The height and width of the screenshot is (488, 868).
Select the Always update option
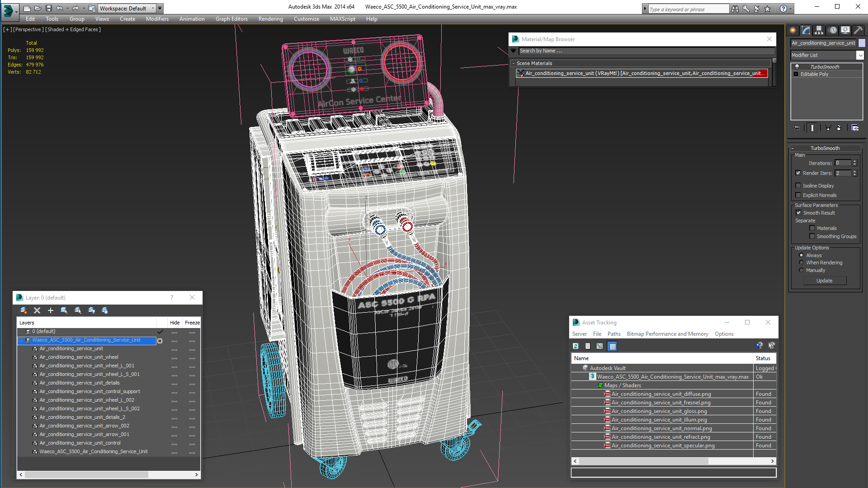point(802,255)
